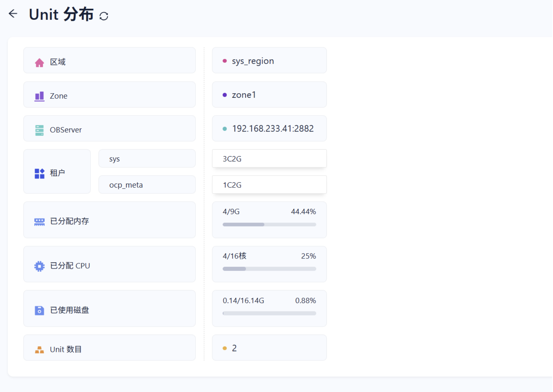Click the 25% CPU progress bar
This screenshot has width=553, height=392.
click(x=269, y=269)
